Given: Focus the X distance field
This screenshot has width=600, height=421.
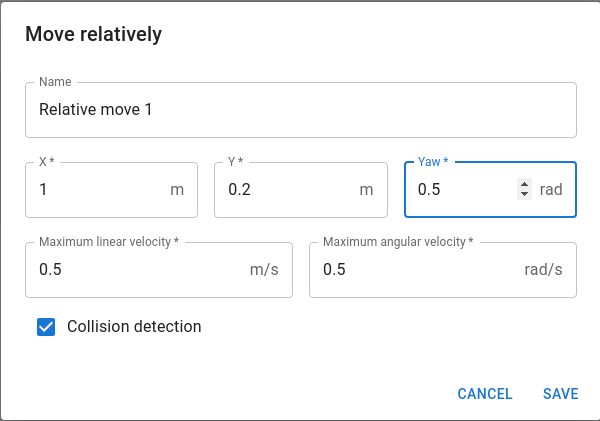Looking at the screenshot, I should click(x=111, y=190).
